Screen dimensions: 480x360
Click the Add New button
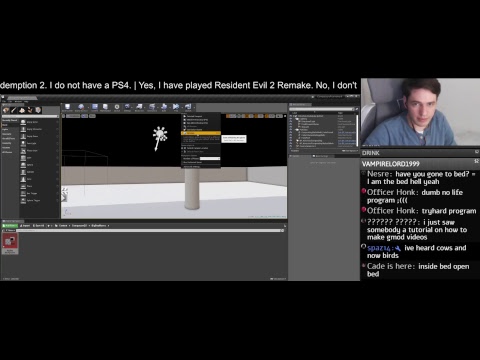click(10, 226)
